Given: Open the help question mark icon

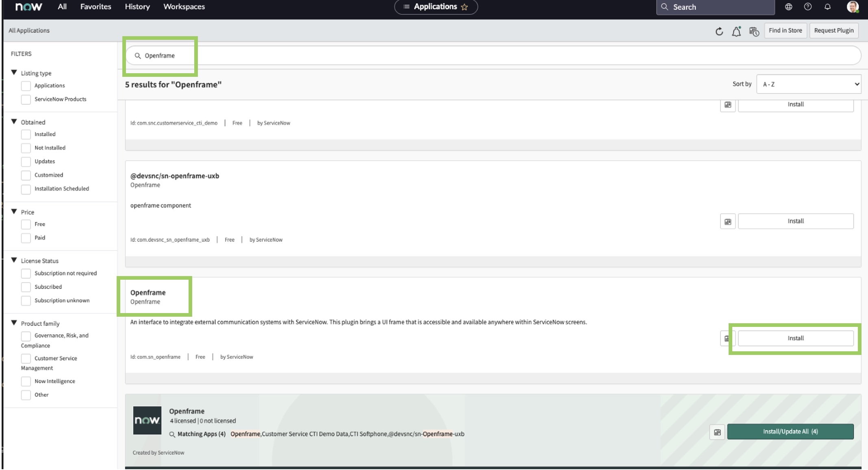Looking at the screenshot, I should [x=808, y=7].
